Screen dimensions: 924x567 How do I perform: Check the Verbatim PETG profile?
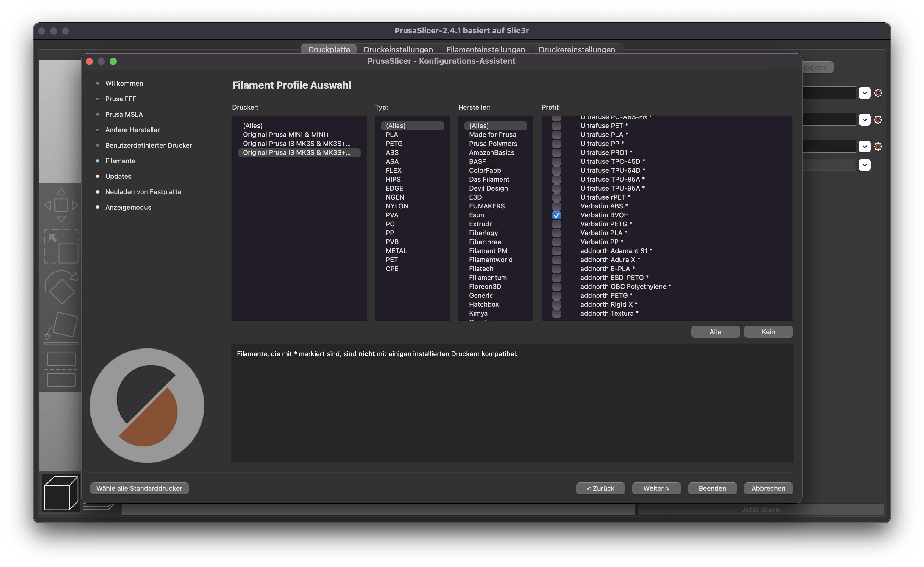click(x=556, y=224)
